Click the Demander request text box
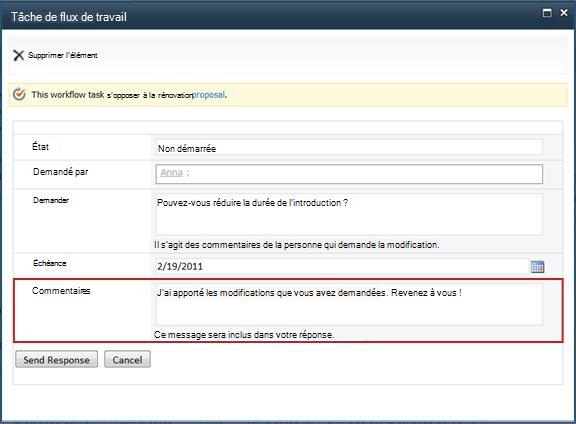 coord(349,214)
